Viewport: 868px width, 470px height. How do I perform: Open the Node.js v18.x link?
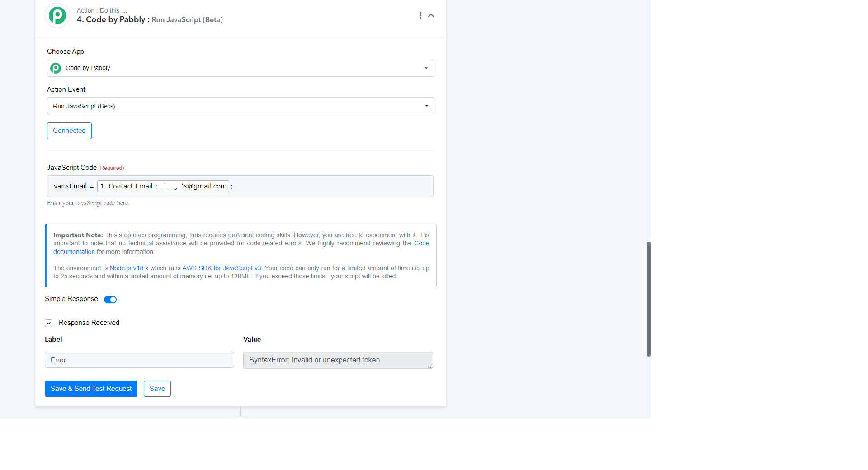click(129, 268)
